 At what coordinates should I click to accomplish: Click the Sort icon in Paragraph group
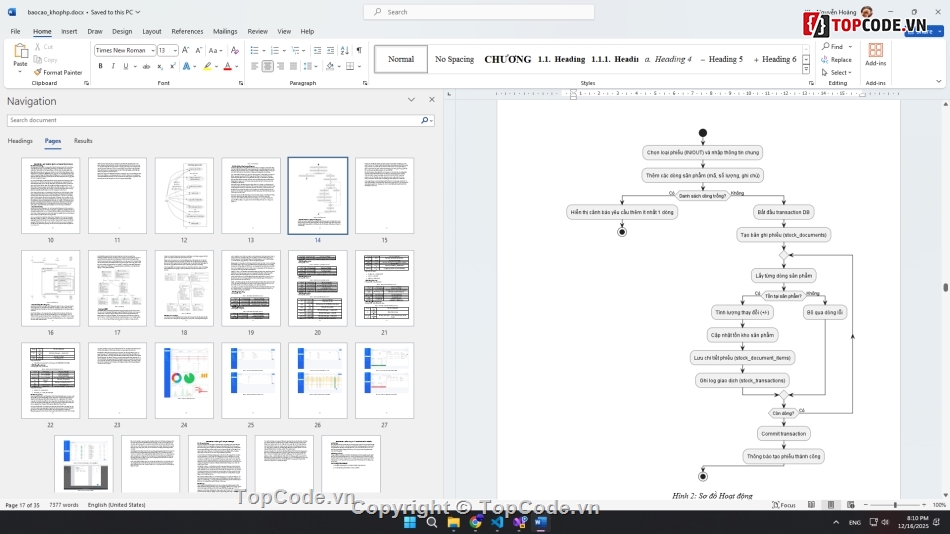coord(344,50)
